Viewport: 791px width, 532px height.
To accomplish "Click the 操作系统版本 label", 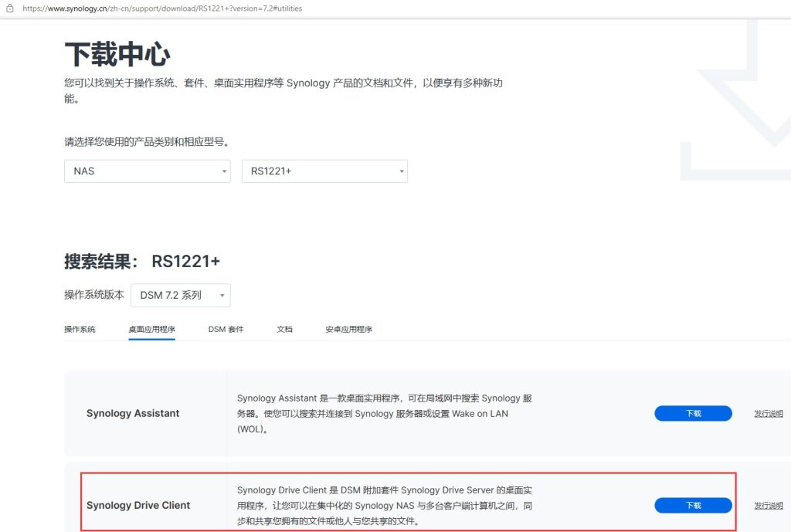I will click(93, 295).
